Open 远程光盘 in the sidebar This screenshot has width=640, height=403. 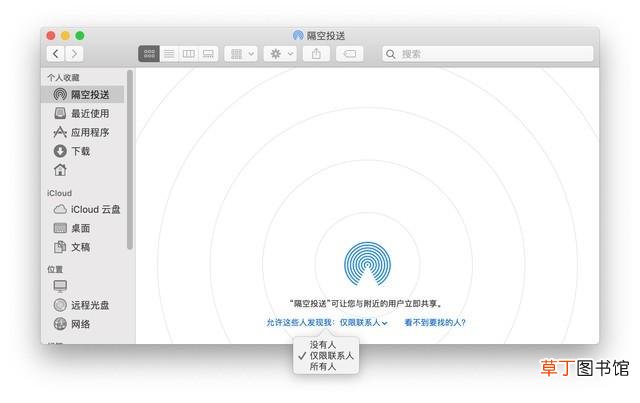(82, 305)
